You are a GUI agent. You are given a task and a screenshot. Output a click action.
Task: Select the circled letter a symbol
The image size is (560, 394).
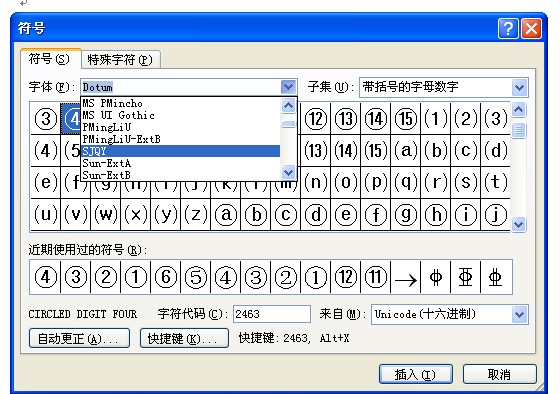226,214
